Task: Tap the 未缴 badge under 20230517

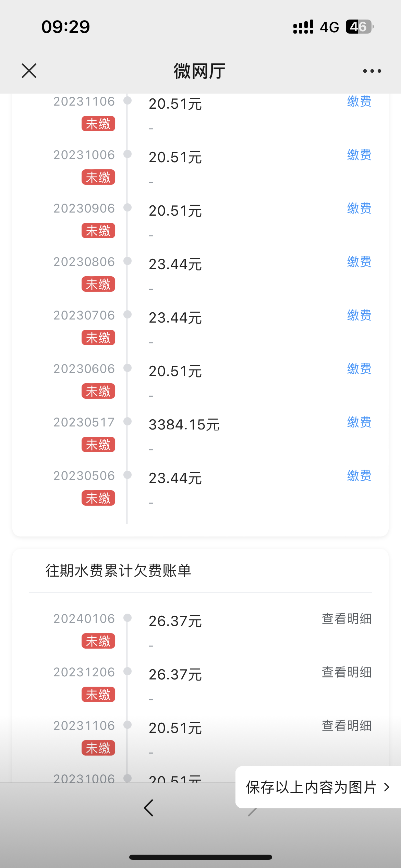Action: click(x=98, y=445)
